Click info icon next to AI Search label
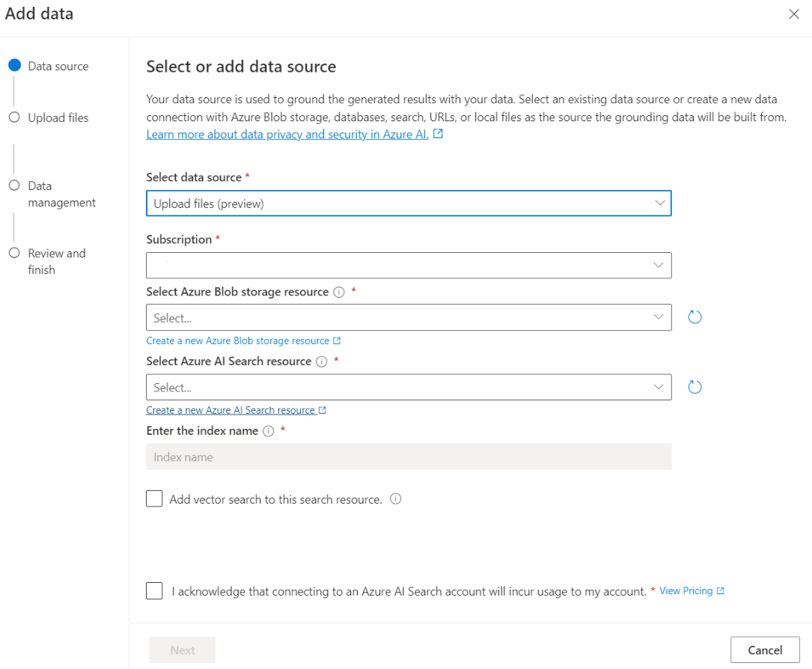Screen dimensions: 812x669 click(322, 361)
